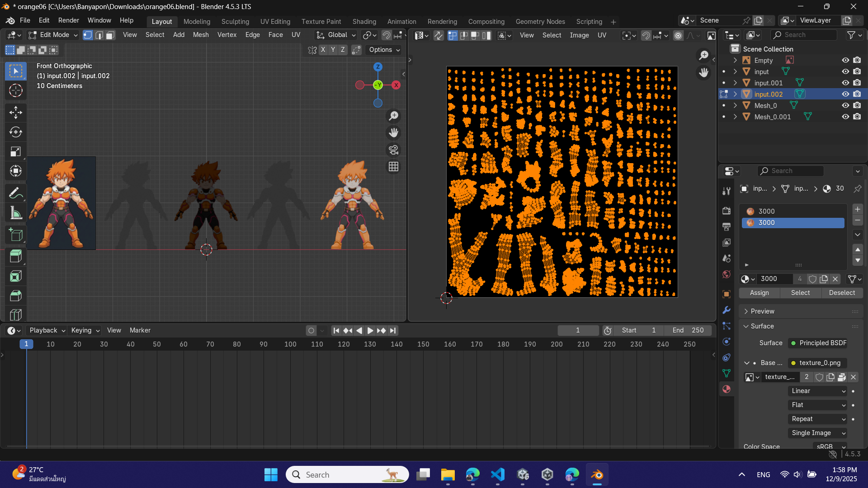Select the Move tool in viewport toolbar

pos(16,112)
